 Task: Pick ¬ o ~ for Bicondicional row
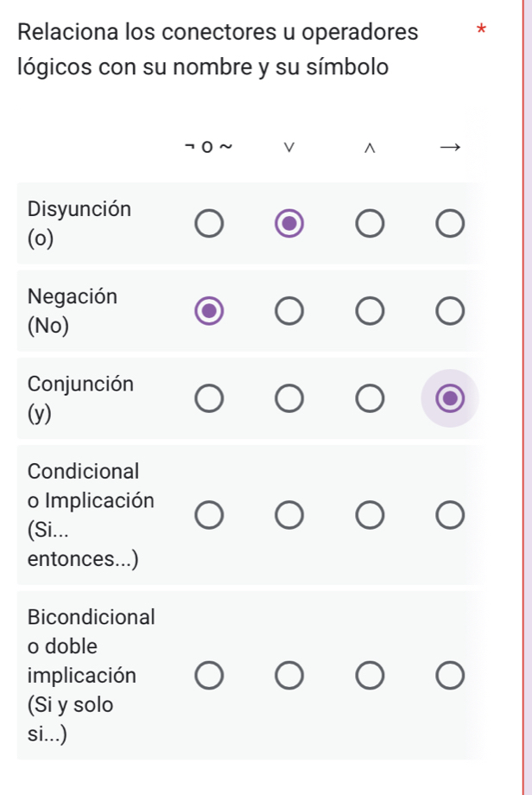click(x=208, y=676)
